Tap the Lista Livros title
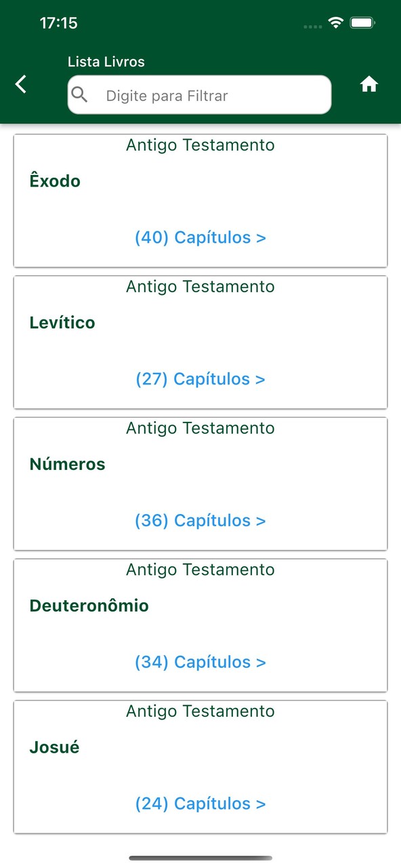The height and width of the screenshot is (868, 401). coord(106,61)
